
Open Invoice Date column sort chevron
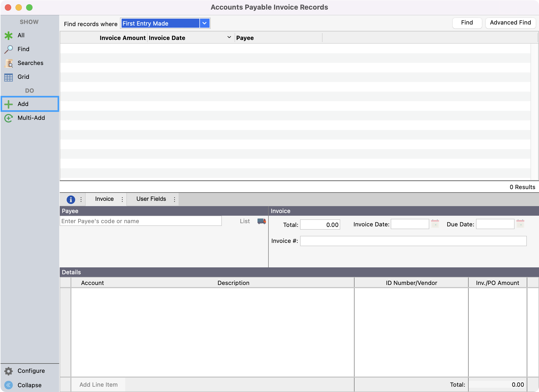[x=229, y=38]
